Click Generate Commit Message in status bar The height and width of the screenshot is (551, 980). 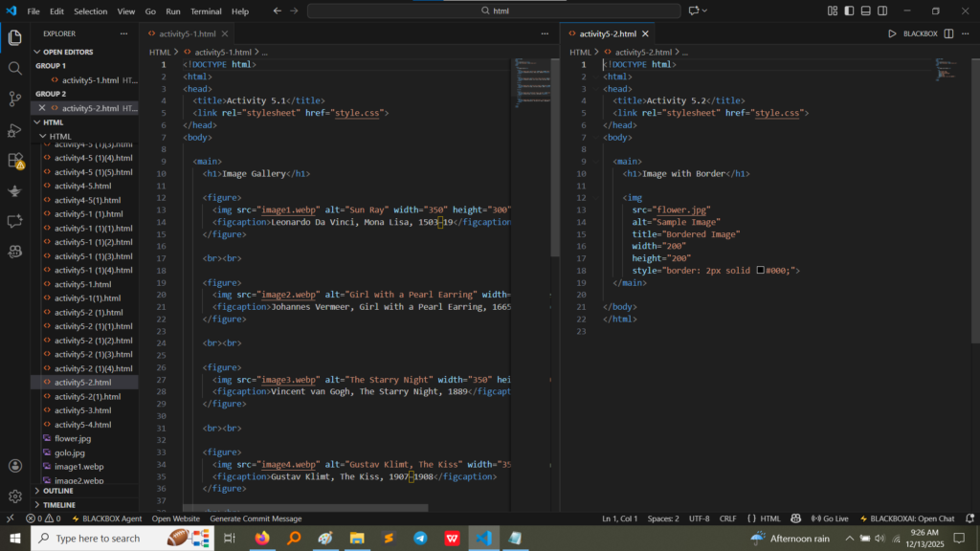click(256, 518)
